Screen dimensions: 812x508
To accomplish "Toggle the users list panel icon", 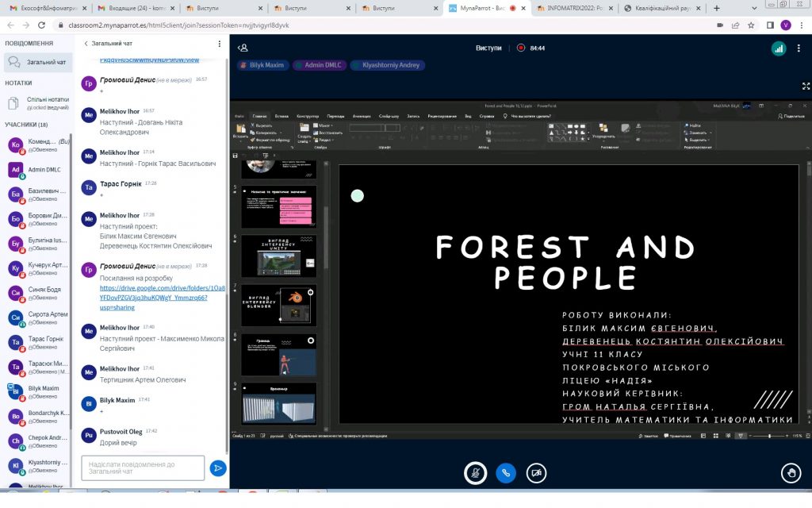I will pos(243,48).
